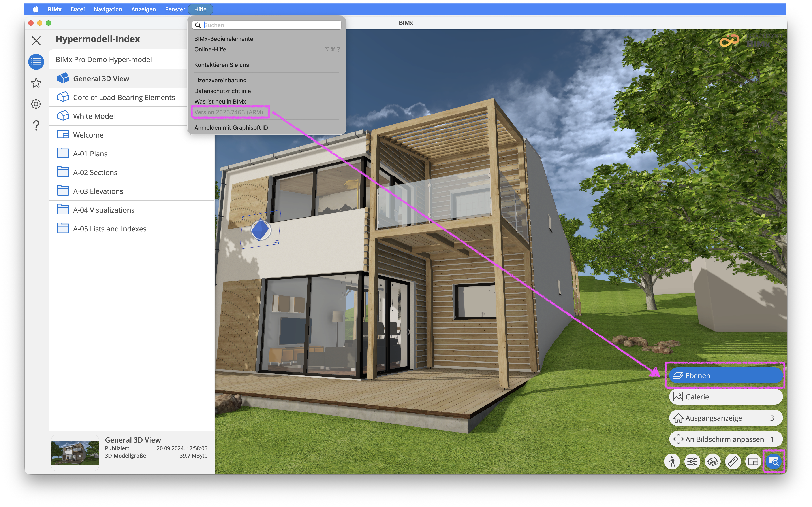Select the walk mode person icon
The width and height of the screenshot is (812, 507).
pos(672,462)
